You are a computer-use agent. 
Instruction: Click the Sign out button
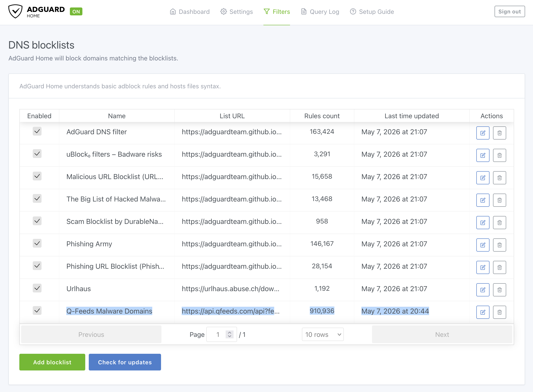(509, 11)
